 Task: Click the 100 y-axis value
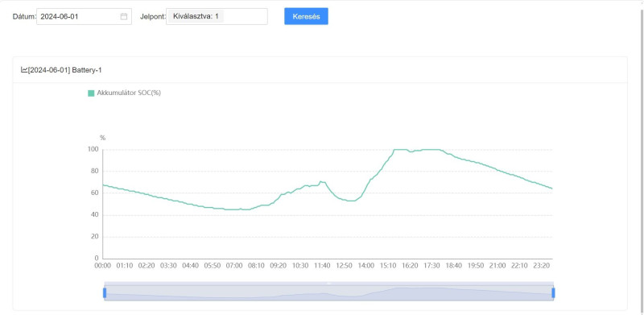[x=93, y=149]
